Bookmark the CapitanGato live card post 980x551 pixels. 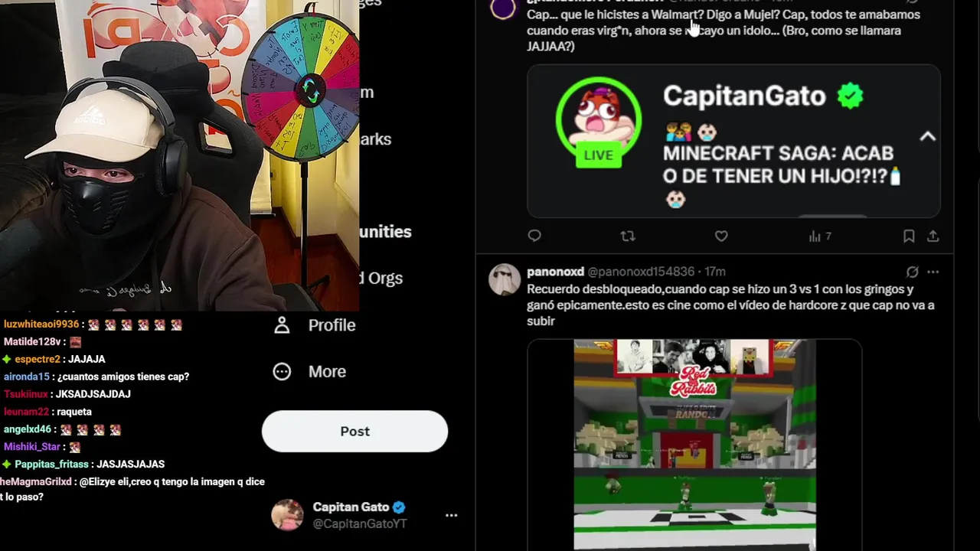tap(909, 236)
